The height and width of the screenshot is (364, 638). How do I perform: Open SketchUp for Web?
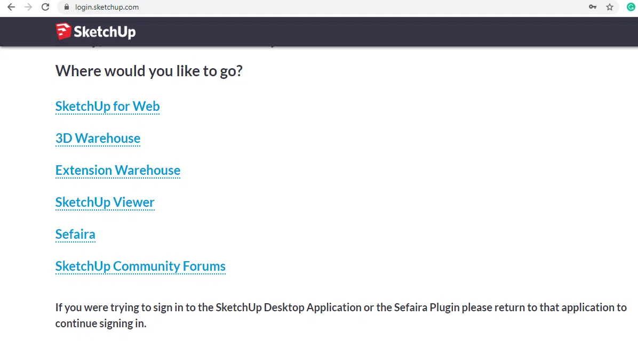pos(107,106)
